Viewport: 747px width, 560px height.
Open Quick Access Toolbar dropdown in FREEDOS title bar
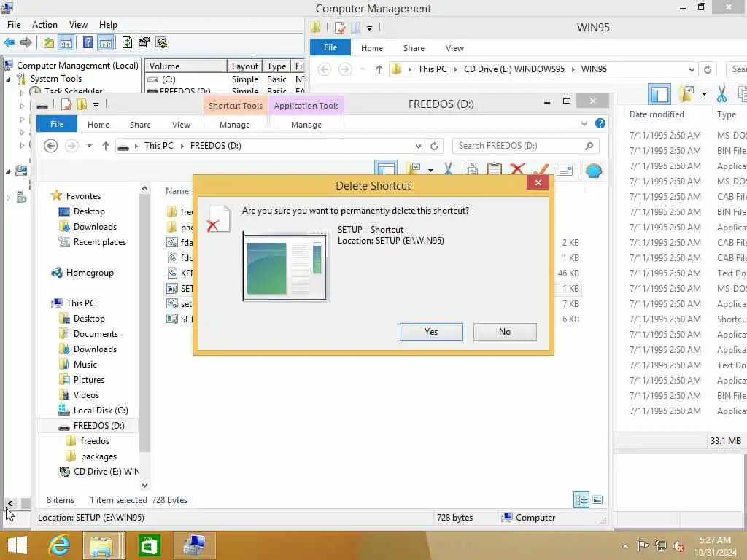96,105
